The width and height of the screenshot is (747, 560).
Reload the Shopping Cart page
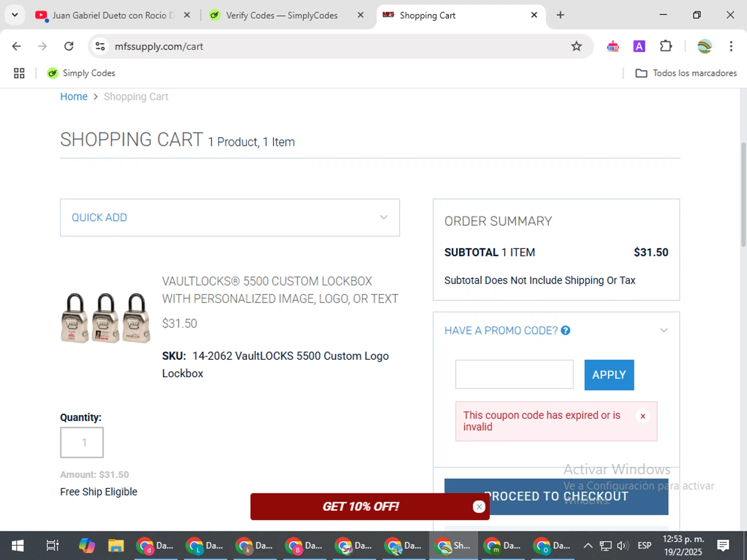69,46
